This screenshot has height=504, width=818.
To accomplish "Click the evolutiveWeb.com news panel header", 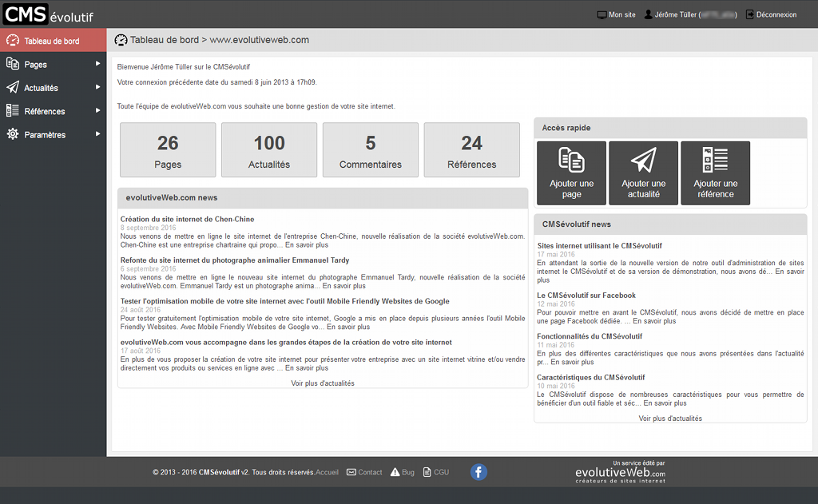I will [323, 198].
